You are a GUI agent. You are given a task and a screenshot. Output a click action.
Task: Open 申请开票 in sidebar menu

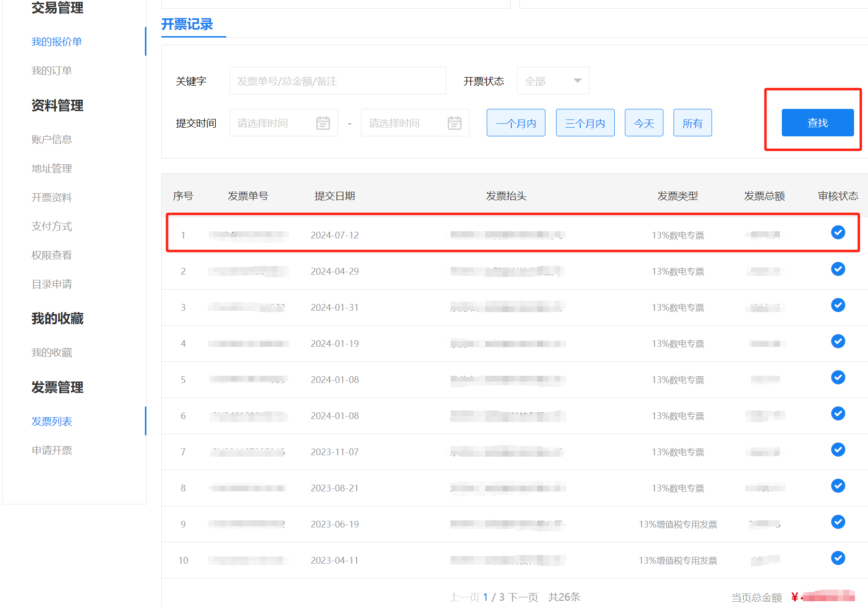52,450
